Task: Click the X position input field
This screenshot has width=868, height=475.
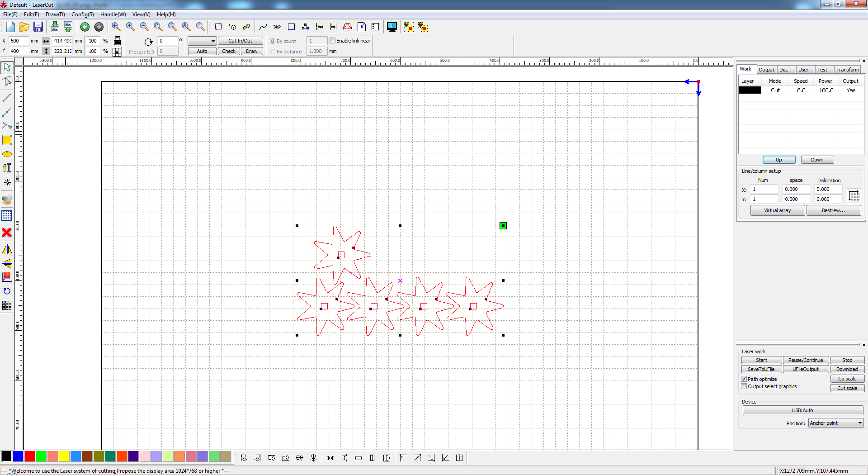Action: [19, 41]
